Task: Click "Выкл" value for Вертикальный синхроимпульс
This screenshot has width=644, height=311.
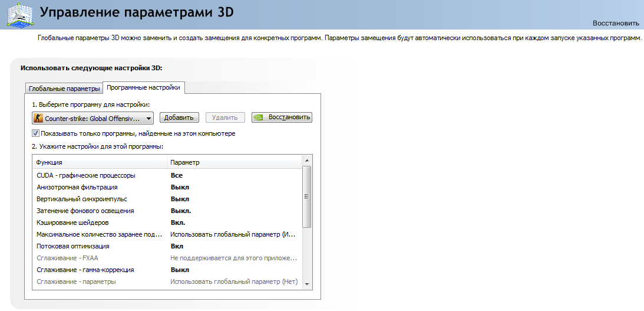Action: pyautogui.click(x=180, y=199)
